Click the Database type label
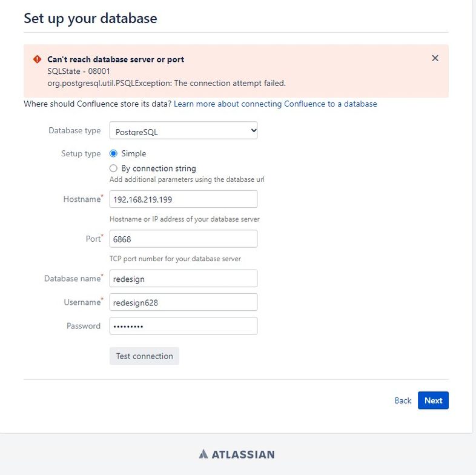The image size is (476, 475). [74, 131]
